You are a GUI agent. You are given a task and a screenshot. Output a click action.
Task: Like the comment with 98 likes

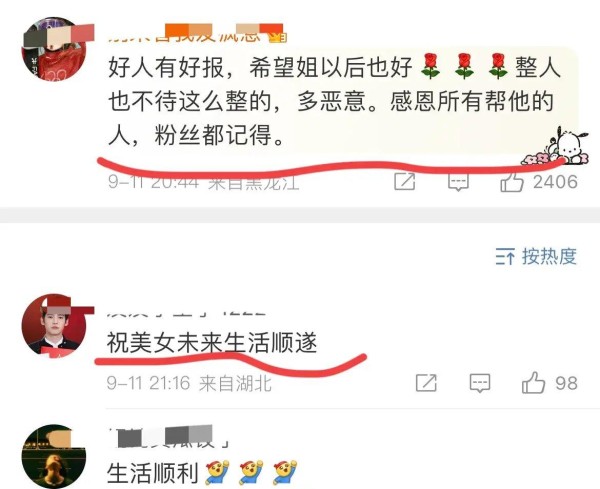click(x=533, y=383)
